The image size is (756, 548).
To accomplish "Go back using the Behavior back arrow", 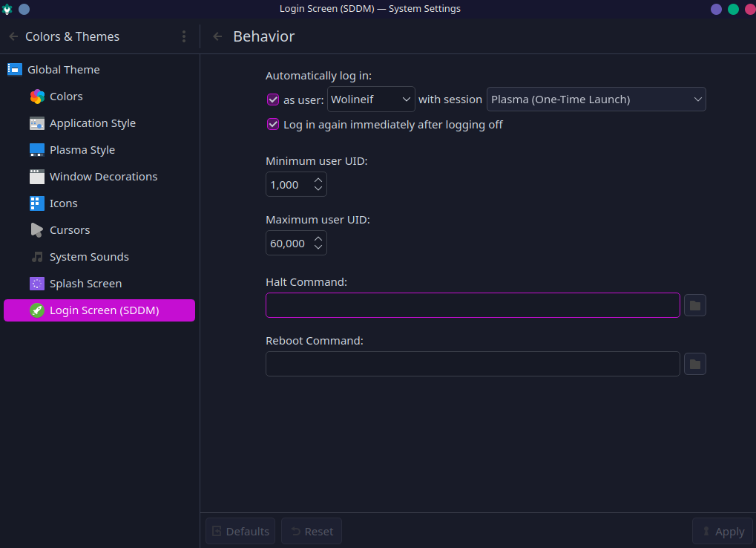I will 216,36.
